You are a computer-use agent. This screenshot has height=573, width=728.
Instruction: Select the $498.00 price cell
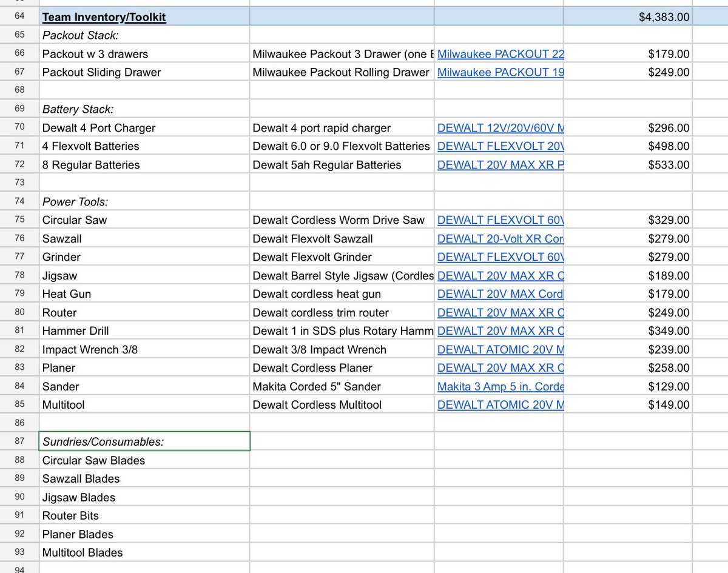[628, 146]
